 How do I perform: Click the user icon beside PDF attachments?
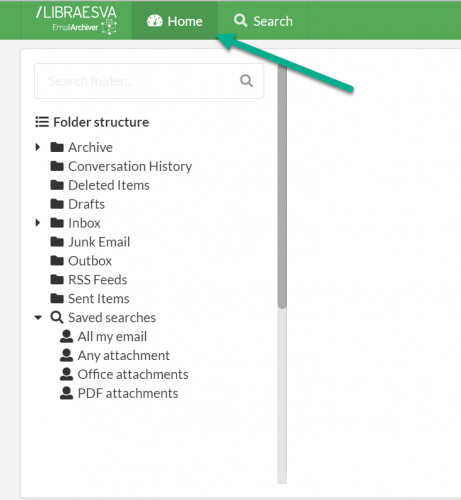[x=66, y=393]
